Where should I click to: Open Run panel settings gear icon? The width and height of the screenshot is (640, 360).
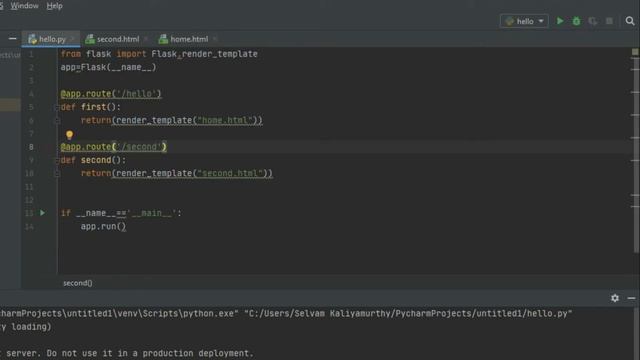pos(615,298)
